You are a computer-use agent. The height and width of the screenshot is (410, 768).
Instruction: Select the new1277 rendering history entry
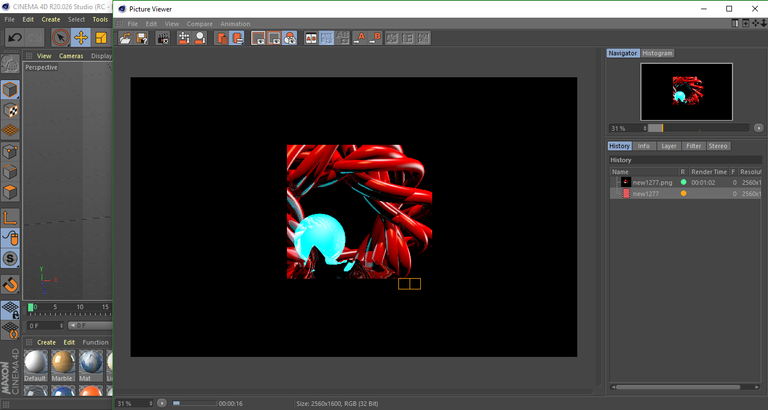(x=686, y=193)
